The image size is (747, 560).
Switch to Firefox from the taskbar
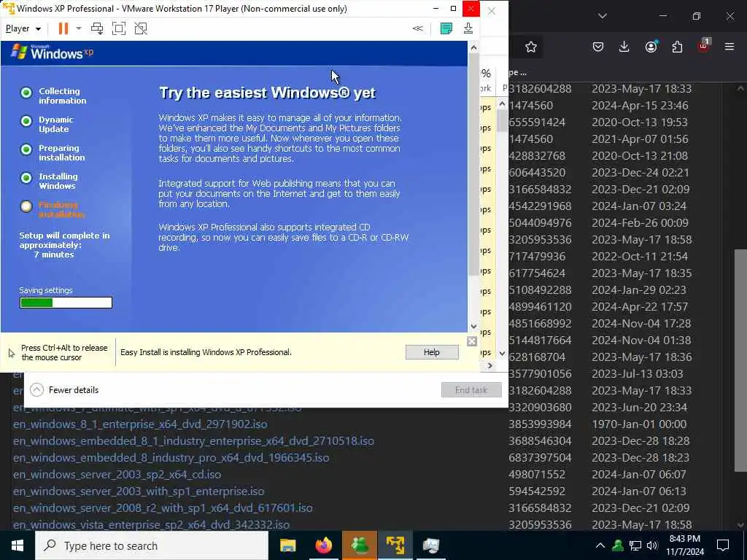click(x=323, y=545)
